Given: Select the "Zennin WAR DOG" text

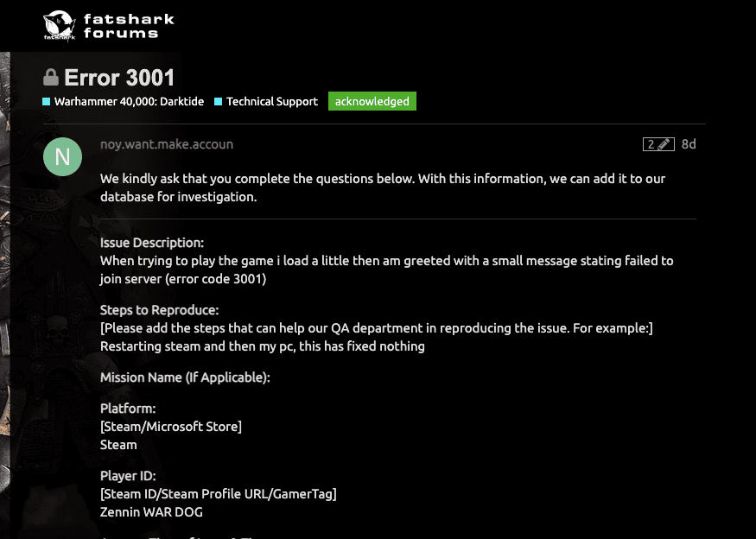Looking at the screenshot, I should [x=151, y=512].
